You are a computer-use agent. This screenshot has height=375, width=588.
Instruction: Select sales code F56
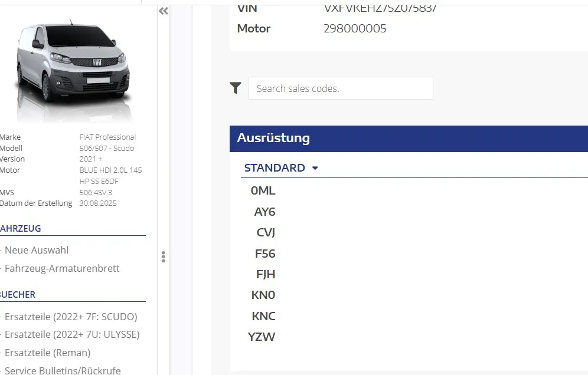coord(265,254)
